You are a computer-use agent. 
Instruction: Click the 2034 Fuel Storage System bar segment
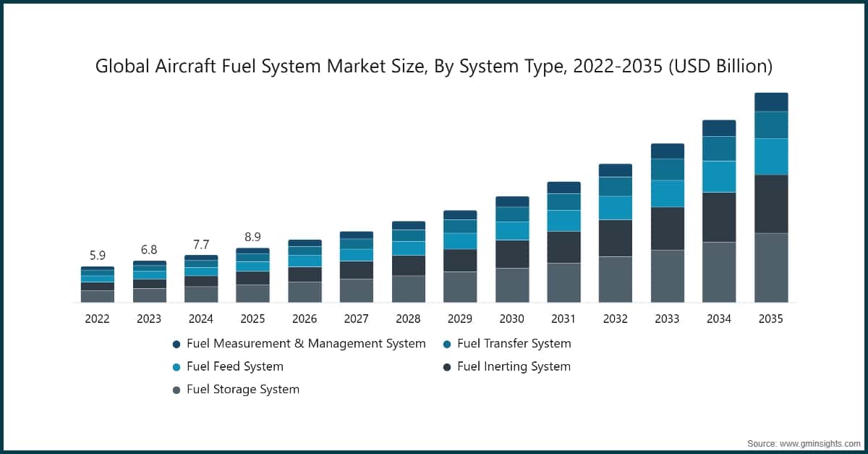(x=719, y=272)
